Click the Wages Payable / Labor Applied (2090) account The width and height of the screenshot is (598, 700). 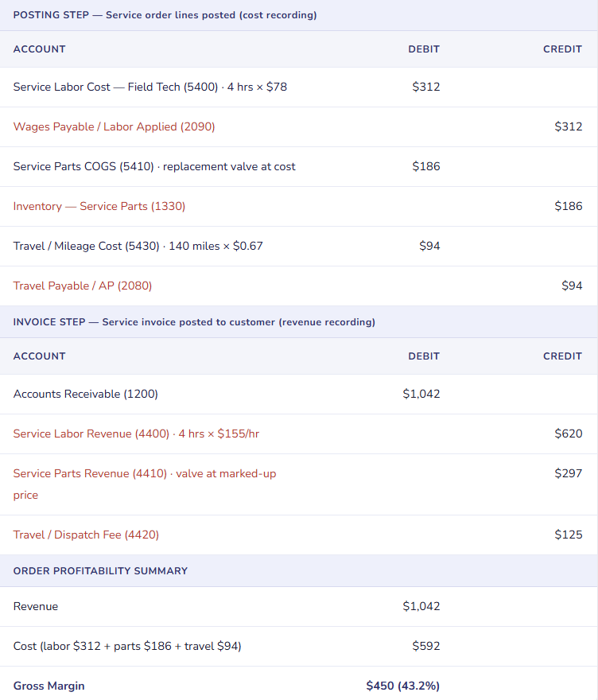[x=114, y=126]
